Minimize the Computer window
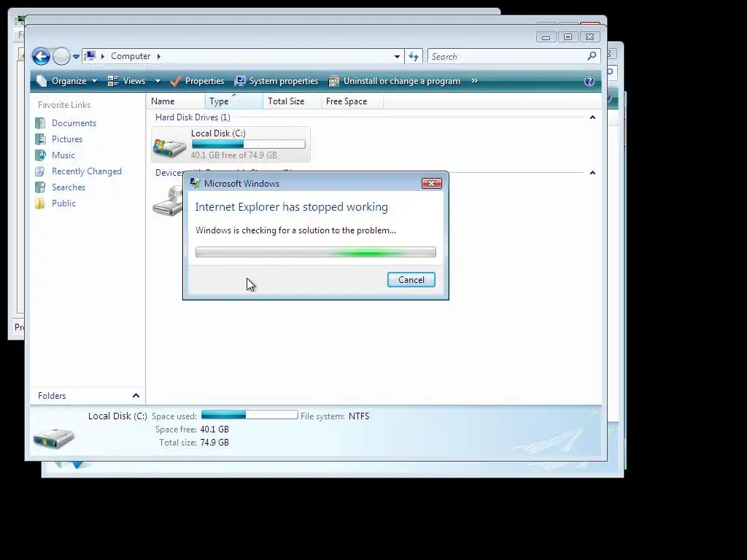Screen dimensions: 747x560 pos(546,37)
